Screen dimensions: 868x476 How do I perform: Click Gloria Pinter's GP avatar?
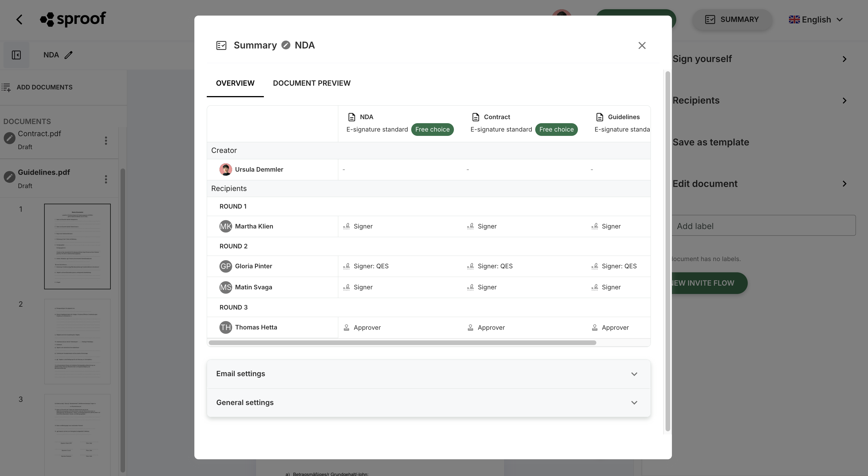[226, 266]
